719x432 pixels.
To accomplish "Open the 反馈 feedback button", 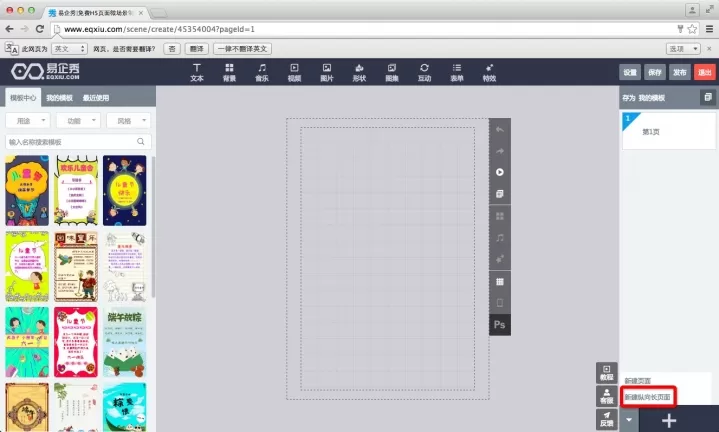I will pos(607,419).
